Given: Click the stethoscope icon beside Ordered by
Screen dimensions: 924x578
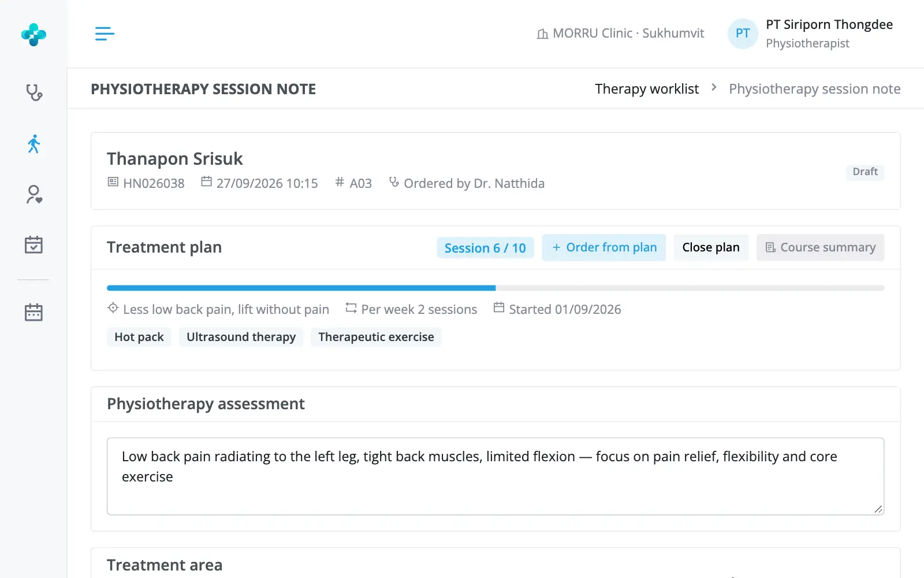Looking at the screenshot, I should 394,182.
